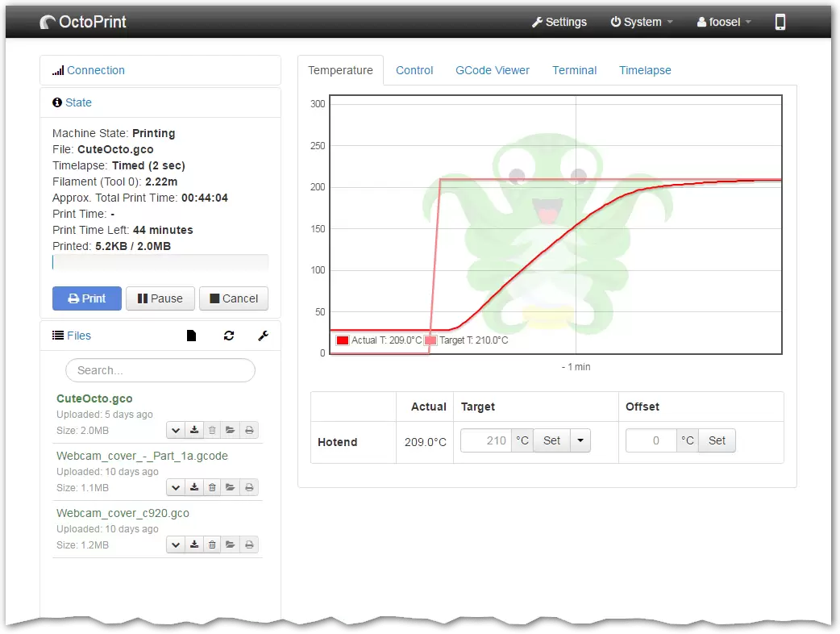Load CuteOcto.gco with folder icon

[231, 430]
